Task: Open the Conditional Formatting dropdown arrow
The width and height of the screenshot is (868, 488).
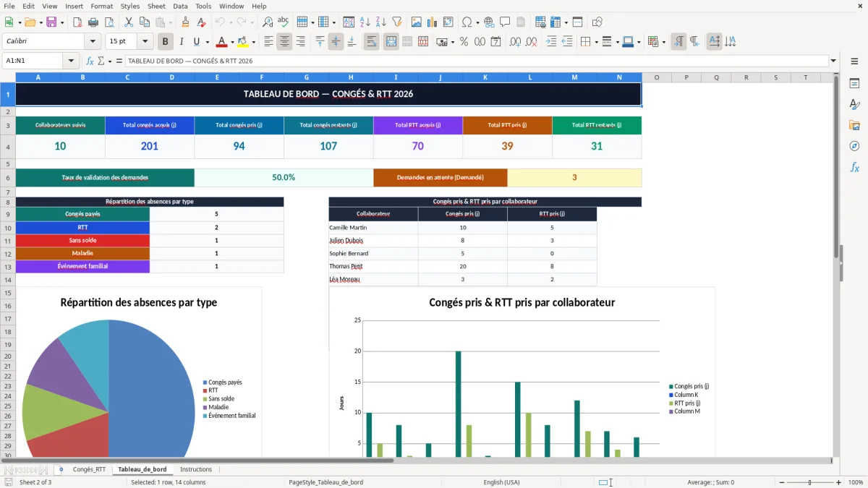Action: (x=663, y=42)
